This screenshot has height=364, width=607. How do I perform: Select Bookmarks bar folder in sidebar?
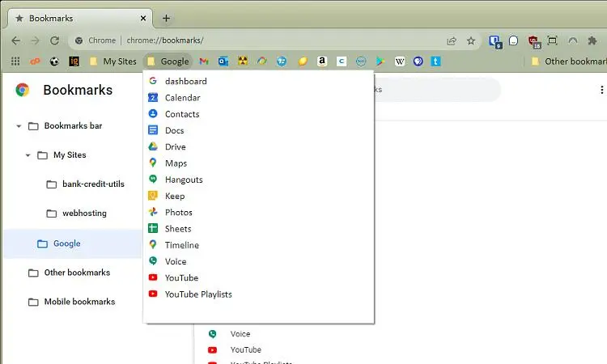[x=66, y=126]
